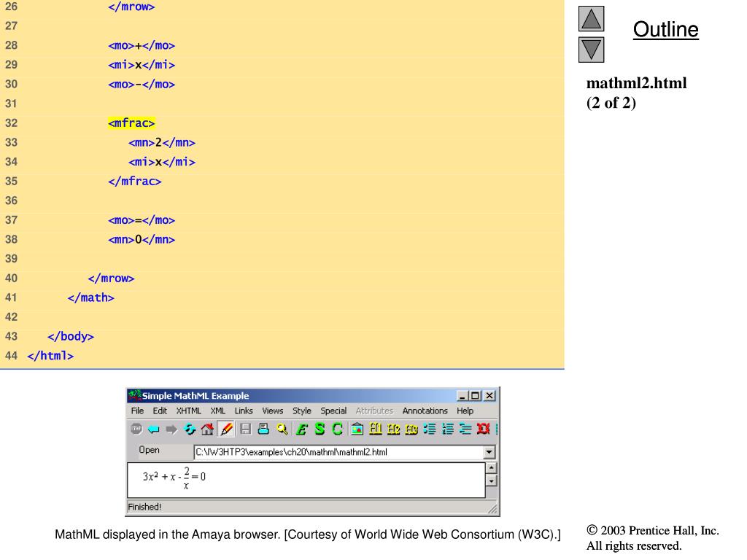The height and width of the screenshot is (560, 747).
Task: Open the XHTML menu
Action: [189, 411]
